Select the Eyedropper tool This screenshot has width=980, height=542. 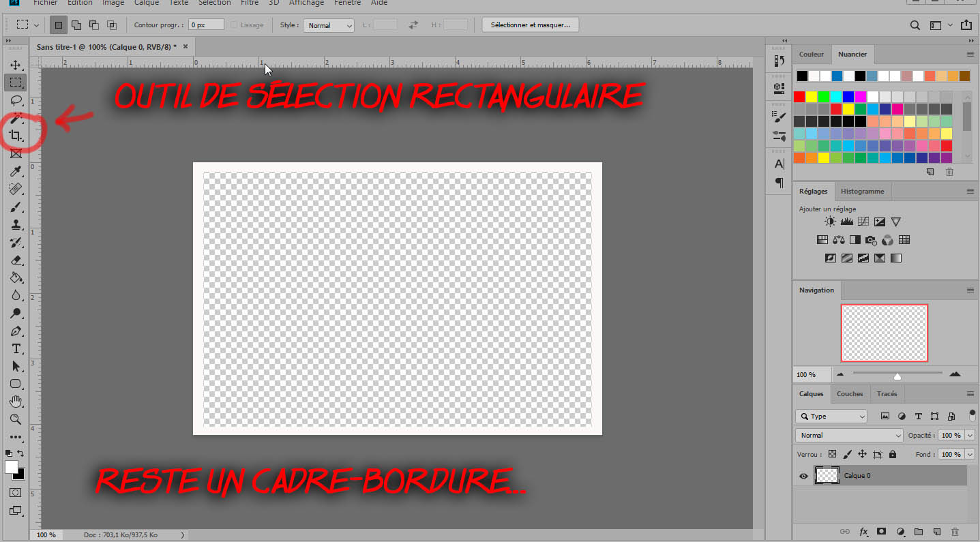tap(16, 172)
